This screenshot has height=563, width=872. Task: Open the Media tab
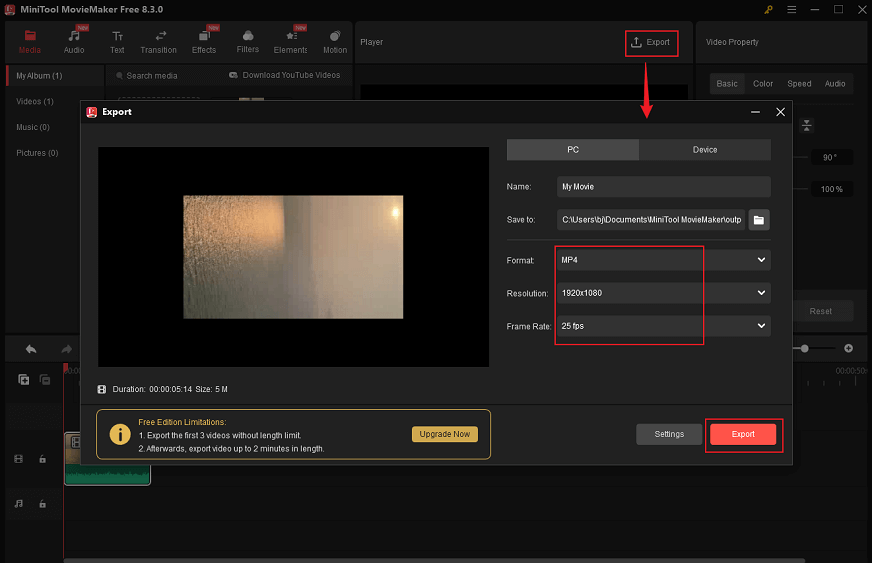point(29,42)
